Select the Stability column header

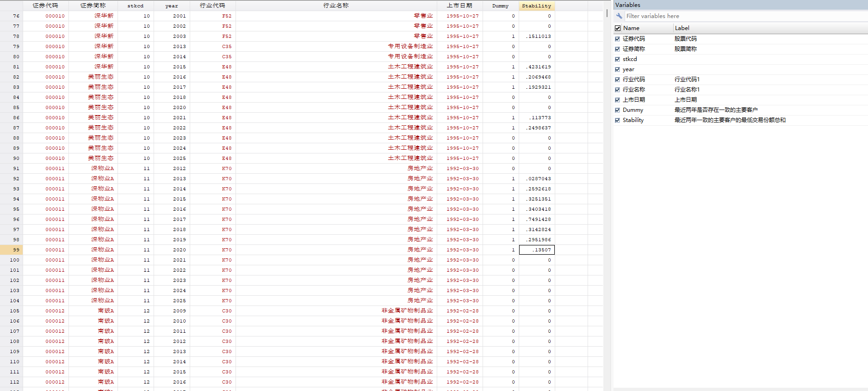537,6
